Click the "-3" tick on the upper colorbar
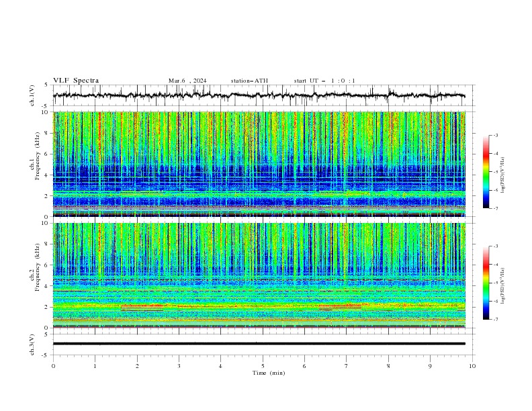Image resolution: width=532 pixels, height=411 pixels. [495, 135]
